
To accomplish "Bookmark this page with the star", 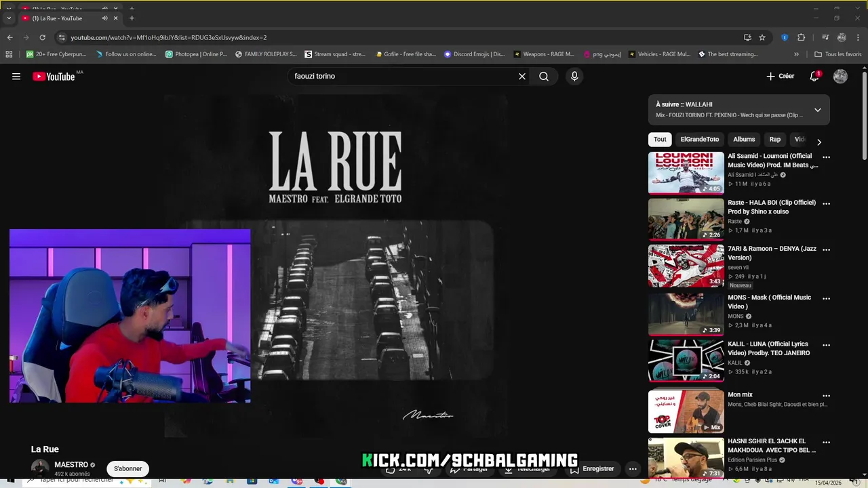I will tap(762, 37).
